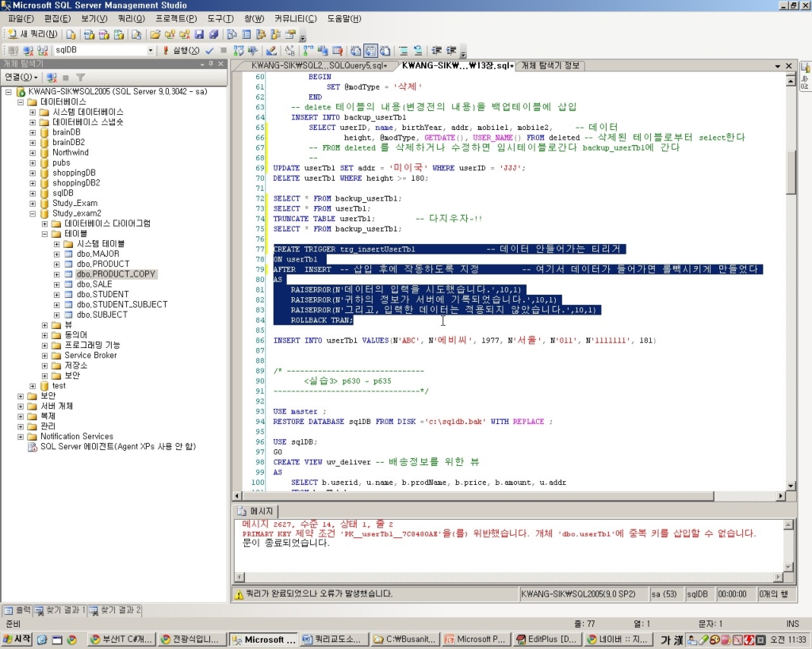Open the 연결(O) connect dropdown
Image resolution: width=812 pixels, height=649 pixels.
pyautogui.click(x=21, y=77)
